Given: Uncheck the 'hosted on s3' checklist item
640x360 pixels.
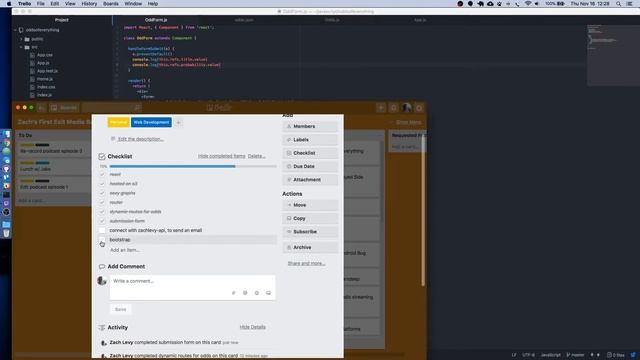Looking at the screenshot, I should coord(102,184).
